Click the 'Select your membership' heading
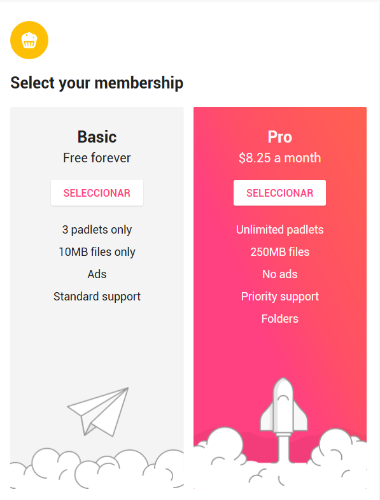 pos(97,83)
